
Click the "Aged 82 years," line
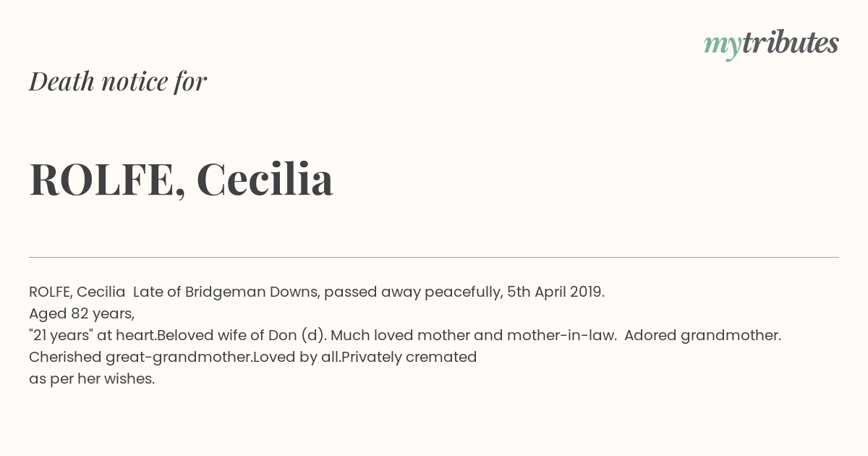coord(82,313)
